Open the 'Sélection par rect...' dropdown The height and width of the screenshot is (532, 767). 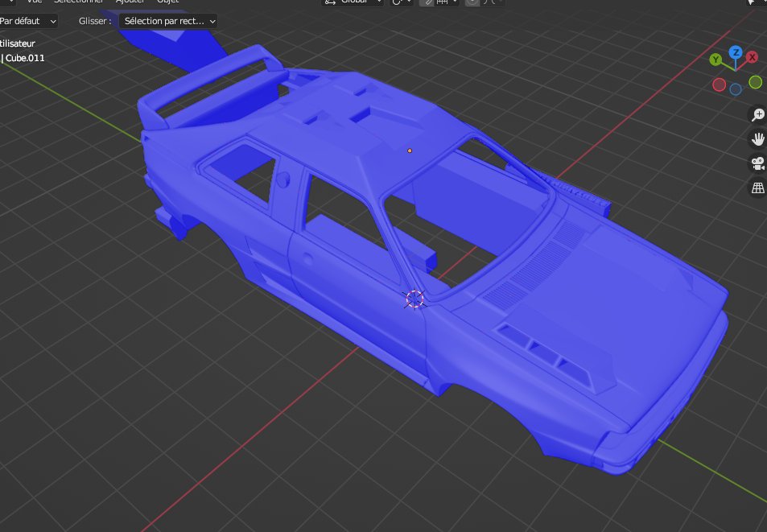[169, 20]
